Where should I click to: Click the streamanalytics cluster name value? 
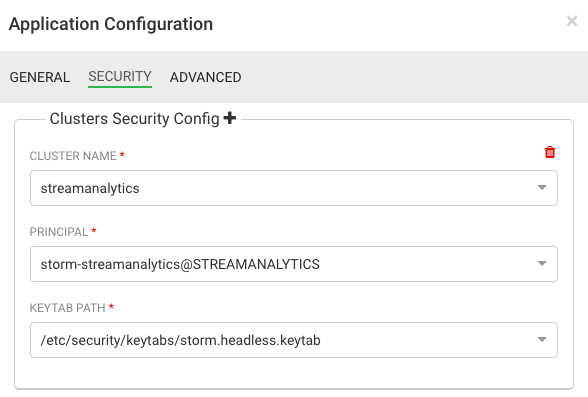pyautogui.click(x=90, y=188)
